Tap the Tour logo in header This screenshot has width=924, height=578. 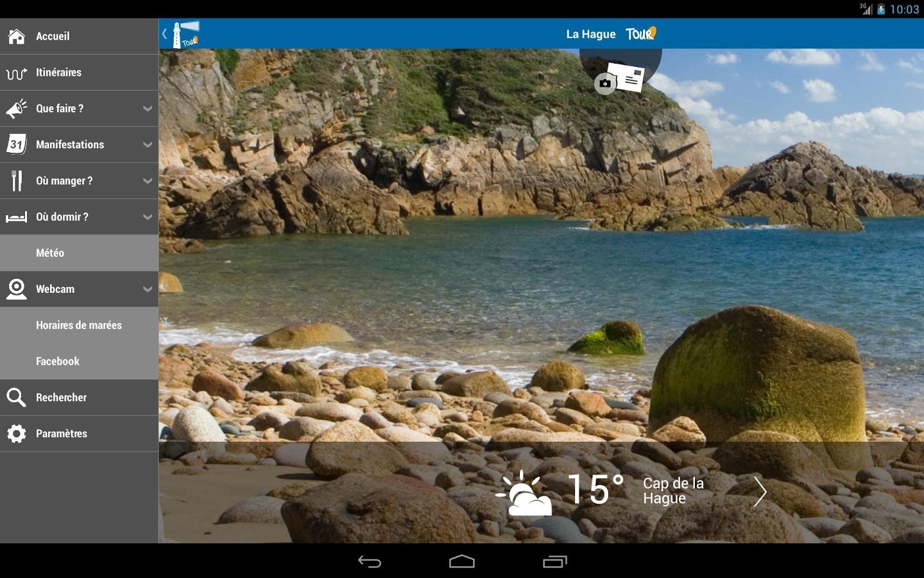click(641, 33)
